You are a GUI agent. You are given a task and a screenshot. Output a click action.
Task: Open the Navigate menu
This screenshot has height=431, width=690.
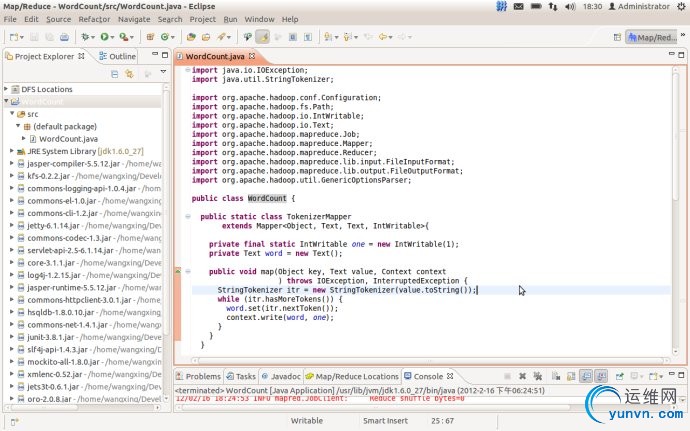[x=134, y=19]
